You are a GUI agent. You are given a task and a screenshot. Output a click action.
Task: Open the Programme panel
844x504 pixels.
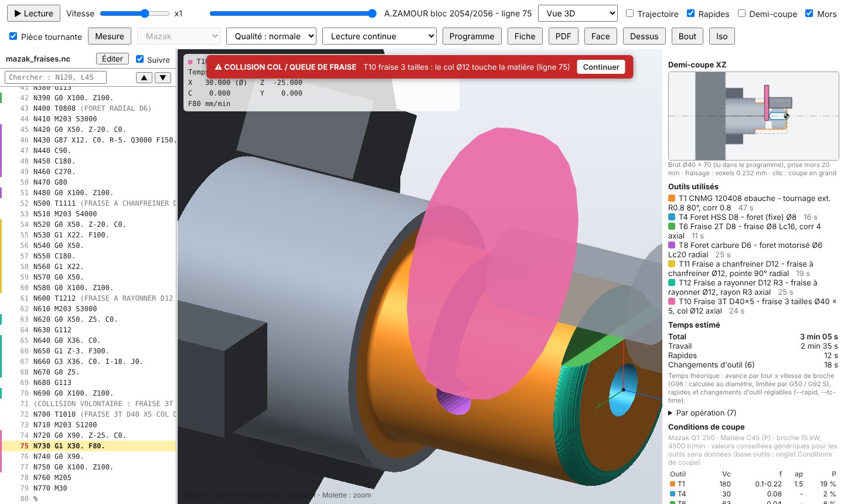[472, 36]
